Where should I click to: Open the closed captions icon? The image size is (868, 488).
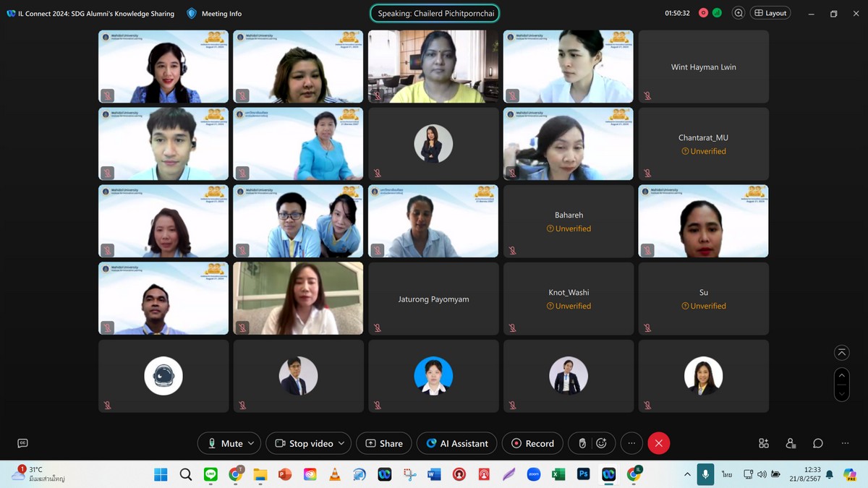tap(22, 443)
